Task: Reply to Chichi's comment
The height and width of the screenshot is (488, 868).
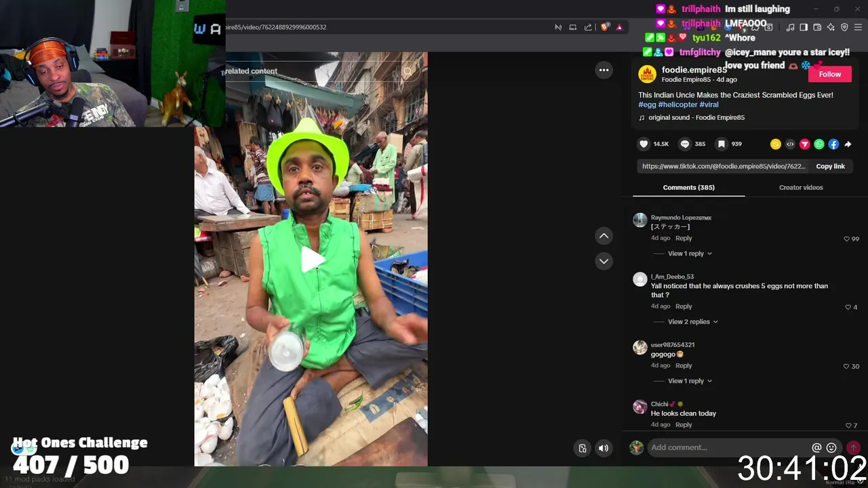Action: (684, 425)
